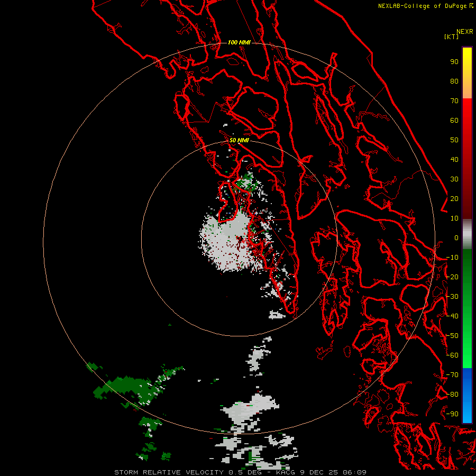Click the 10 value on the velocity scale
This screenshot has width=476, height=476.
pos(454,218)
